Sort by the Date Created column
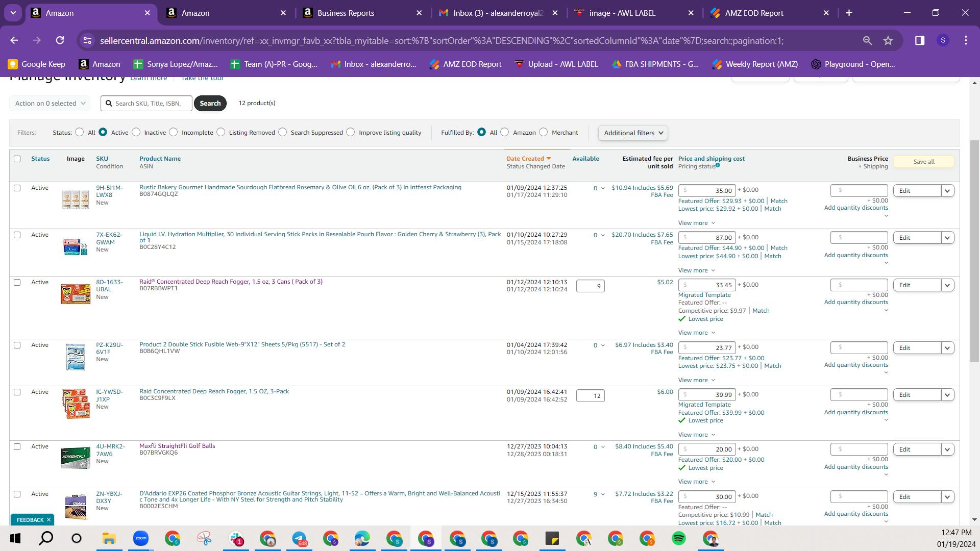 529,159
